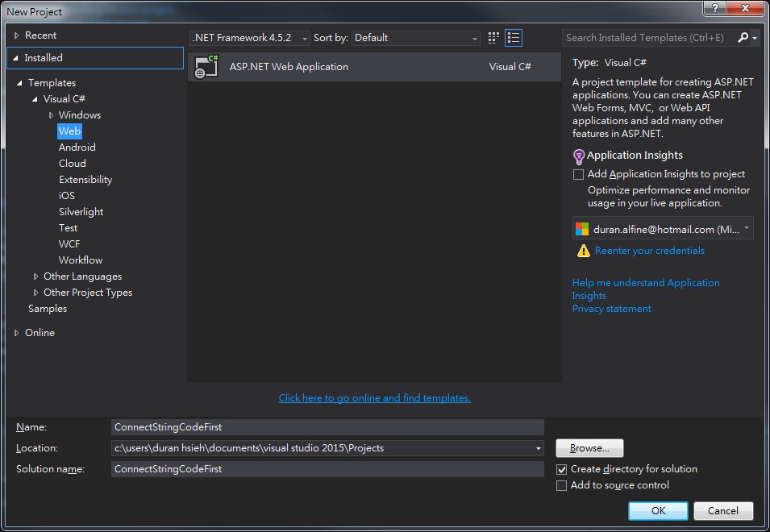The height and width of the screenshot is (532, 770).
Task: Click the Name input field
Action: [327, 427]
